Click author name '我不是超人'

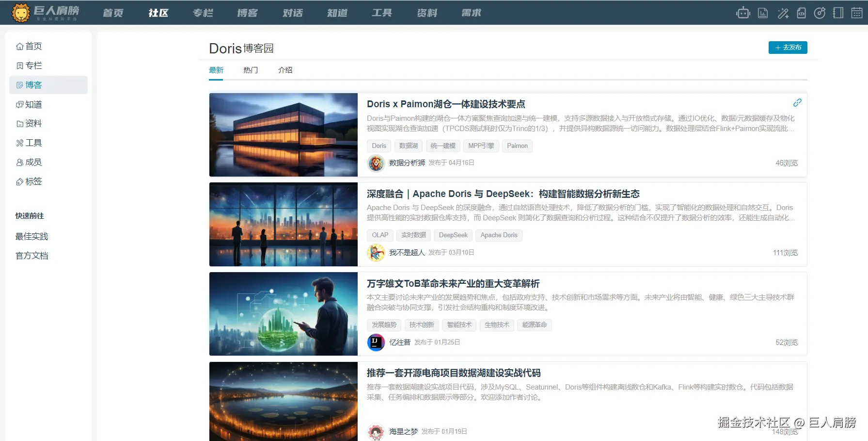(407, 253)
